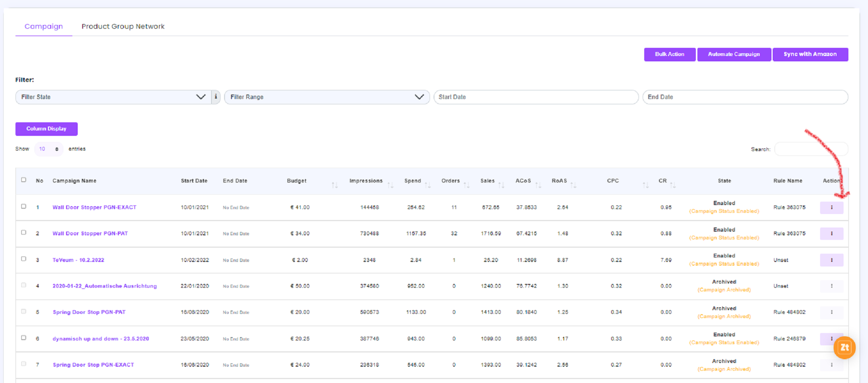The width and height of the screenshot is (868, 383).
Task: Switch to the Product Group Network tab
Action: (123, 26)
